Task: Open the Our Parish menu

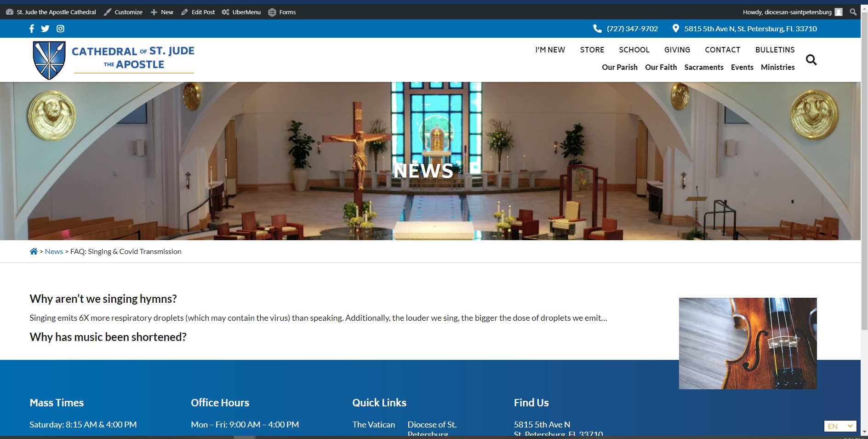Action: click(619, 67)
